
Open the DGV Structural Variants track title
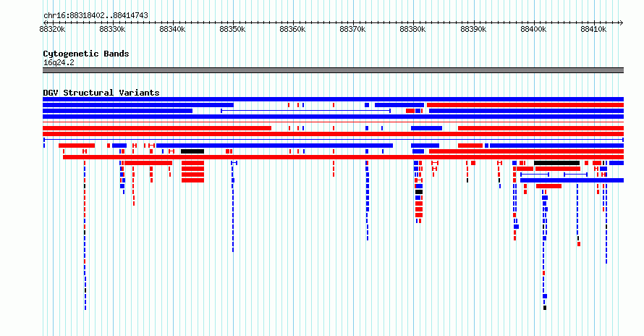click(101, 93)
